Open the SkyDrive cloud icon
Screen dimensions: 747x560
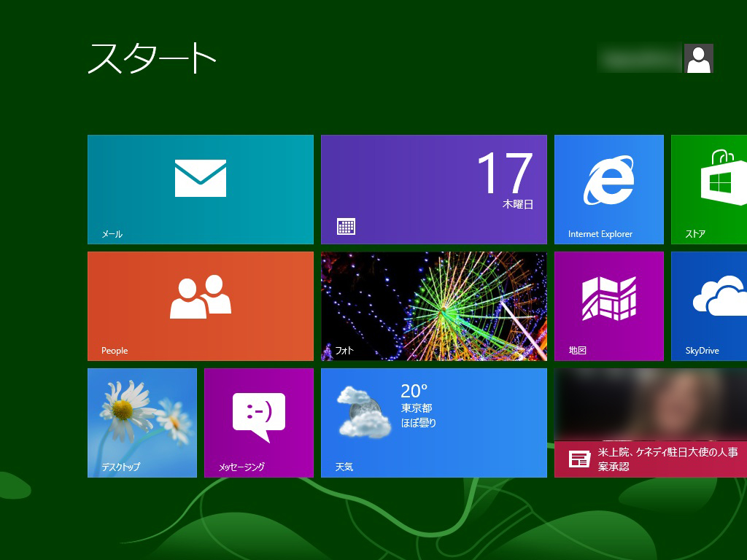720,295
